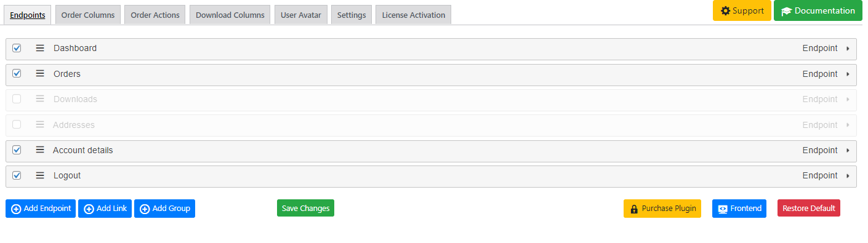Click the drag handle icon for Account details
Image resolution: width=868 pixels, height=243 pixels.
(40, 150)
